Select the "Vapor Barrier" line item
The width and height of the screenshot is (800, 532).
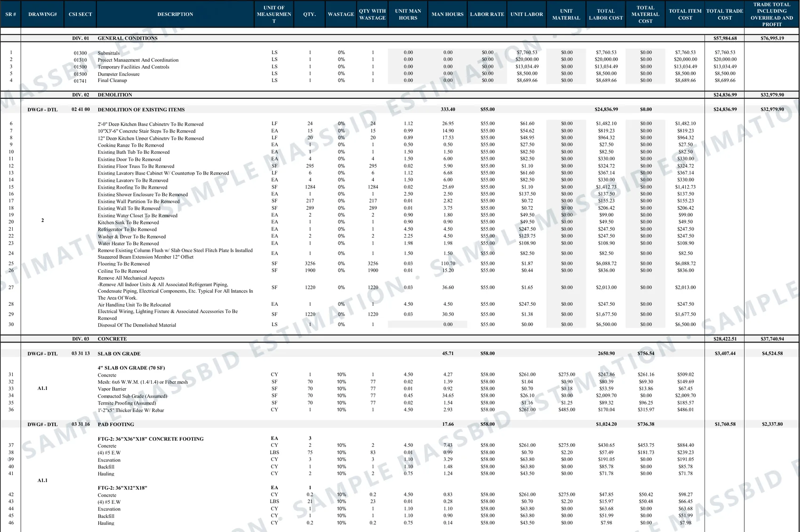(x=112, y=389)
